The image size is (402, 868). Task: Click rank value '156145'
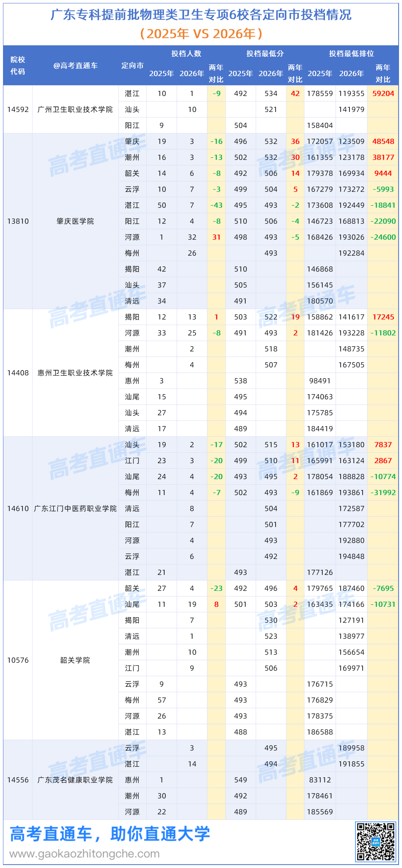(320, 285)
